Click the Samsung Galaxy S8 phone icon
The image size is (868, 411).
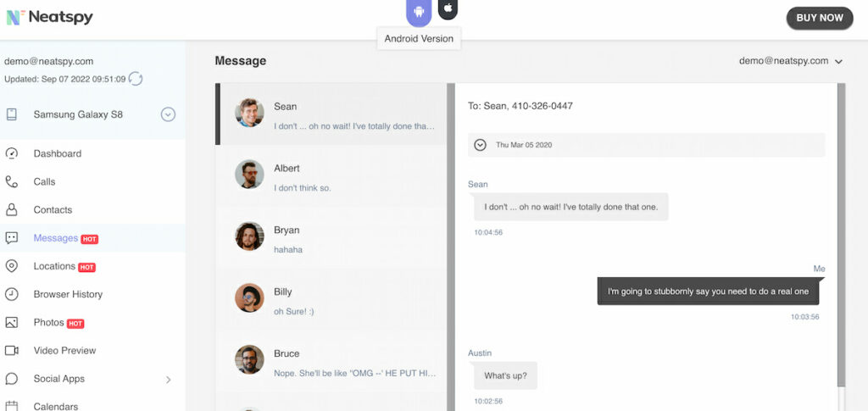coord(12,114)
